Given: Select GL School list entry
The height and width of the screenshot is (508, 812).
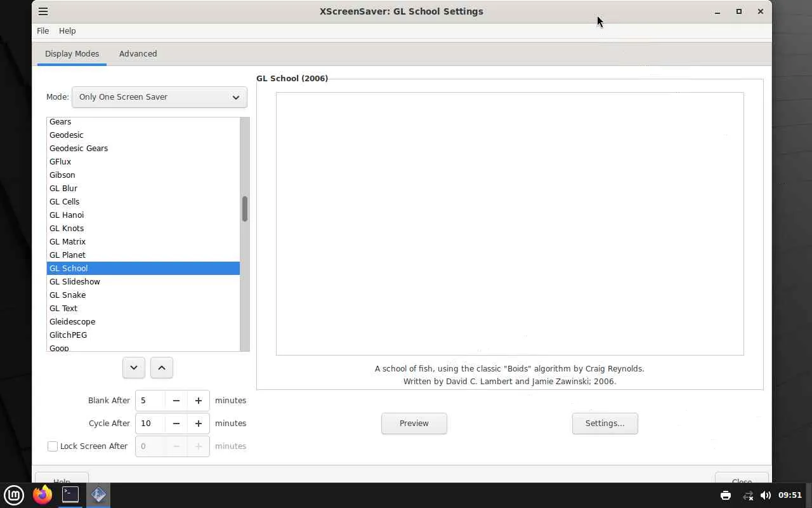Looking at the screenshot, I should click(x=143, y=269).
